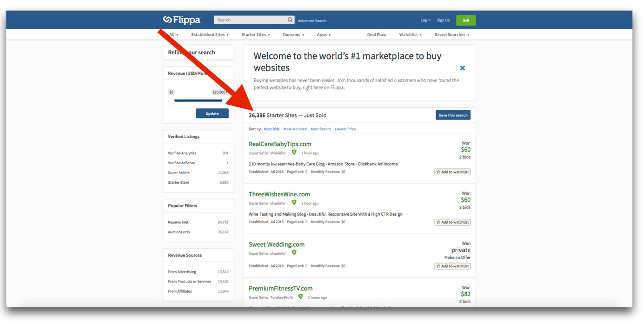This screenshot has height=321, width=644.
Task: Sort by Most Recent
Action: tap(321, 129)
